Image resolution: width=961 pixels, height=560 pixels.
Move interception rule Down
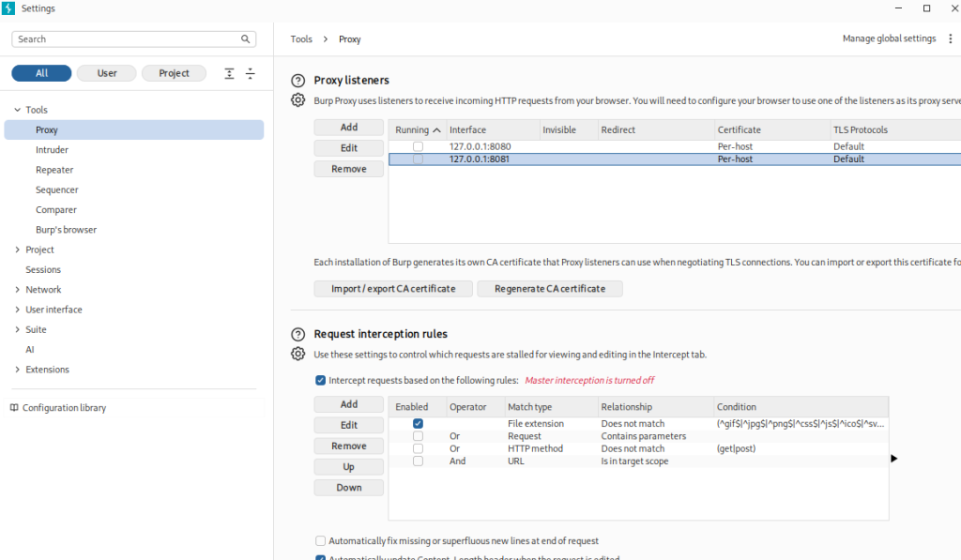click(x=349, y=488)
